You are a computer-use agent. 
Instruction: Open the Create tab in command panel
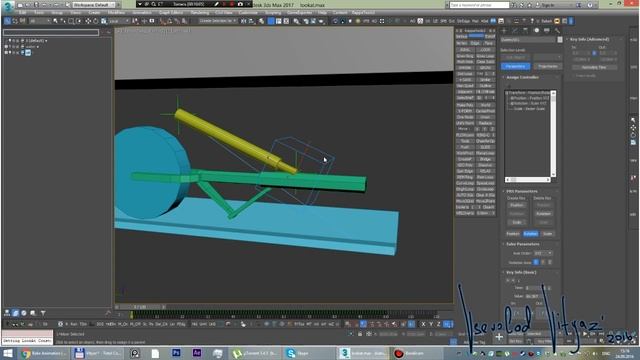pos(504,31)
